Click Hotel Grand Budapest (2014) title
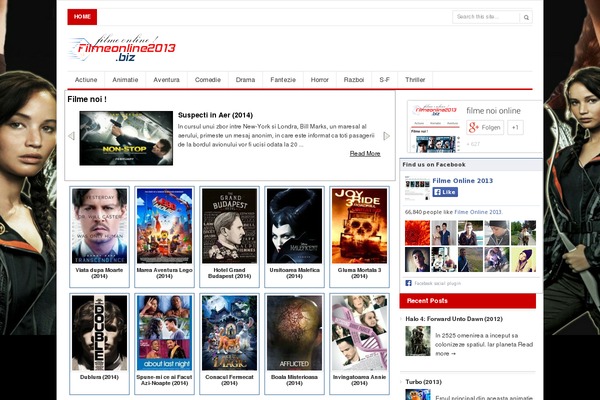 pyautogui.click(x=230, y=273)
